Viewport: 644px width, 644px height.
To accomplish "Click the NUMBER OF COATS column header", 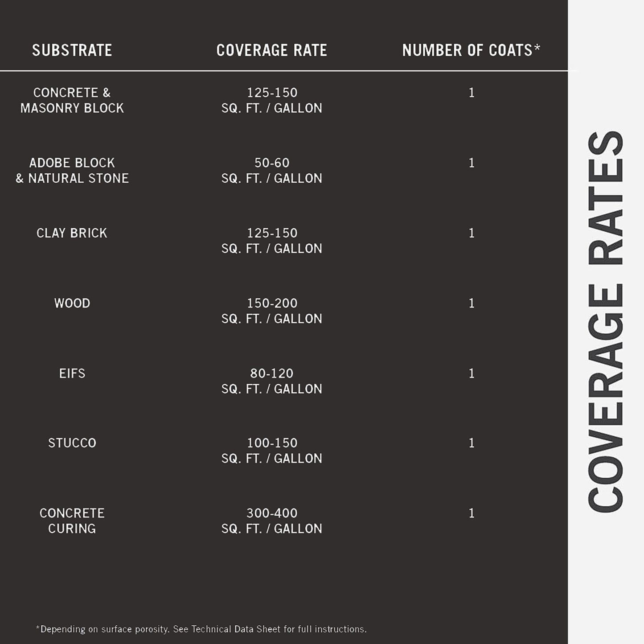I will (x=471, y=50).
